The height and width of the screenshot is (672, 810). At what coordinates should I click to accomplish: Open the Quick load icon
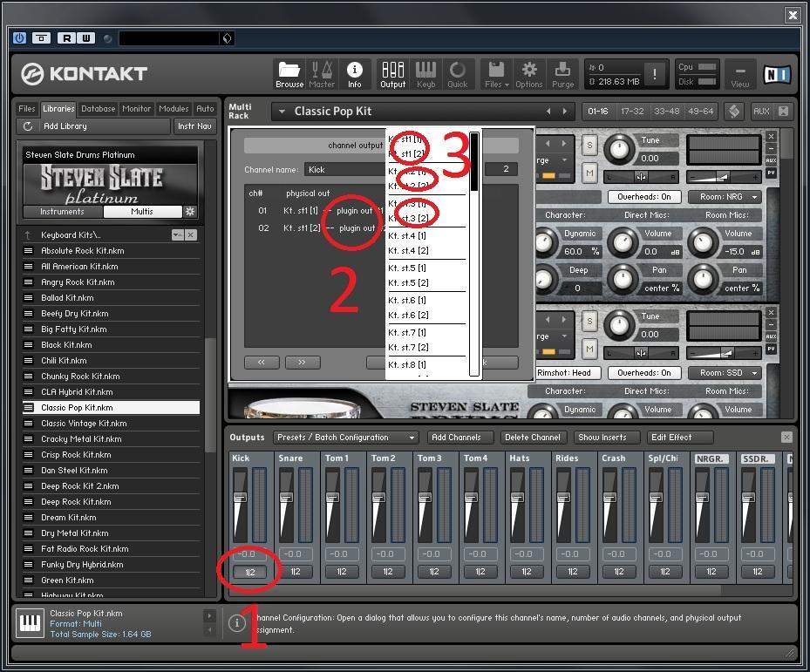tap(457, 74)
